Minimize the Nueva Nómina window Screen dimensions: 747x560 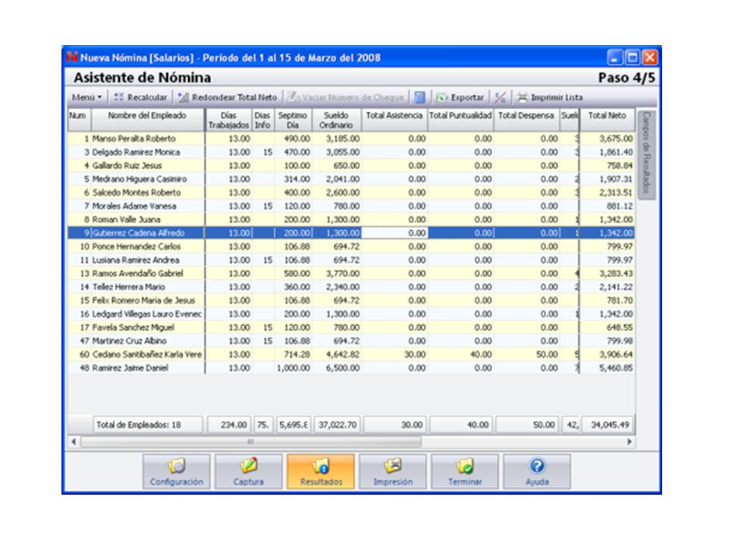coord(615,58)
